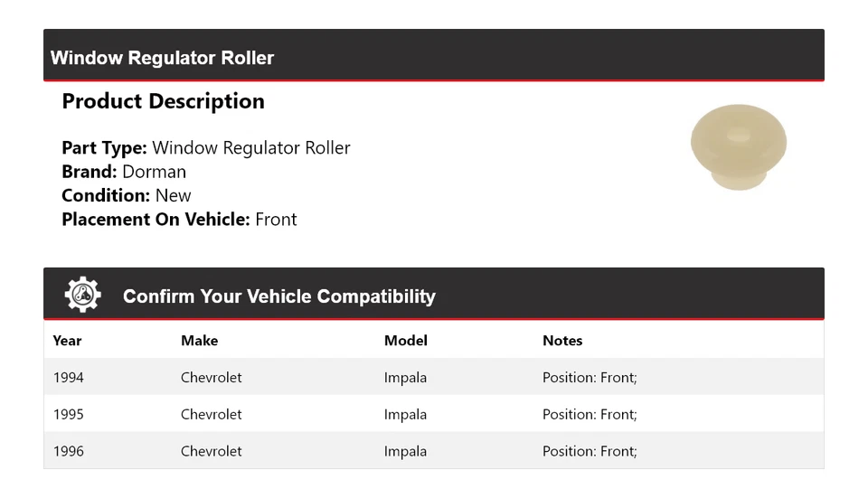The image size is (868, 498).
Task: Click the Condition: New text
Action: 127,195
